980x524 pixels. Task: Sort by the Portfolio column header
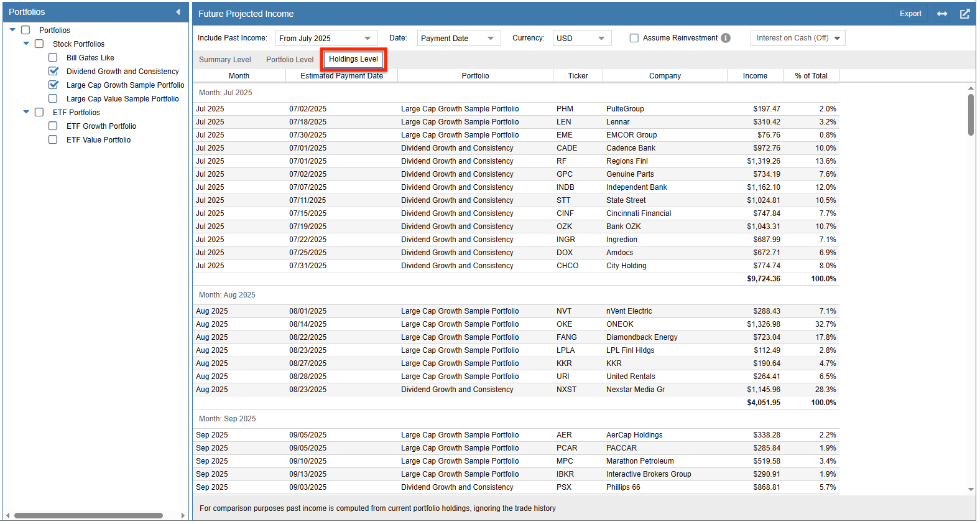(475, 76)
